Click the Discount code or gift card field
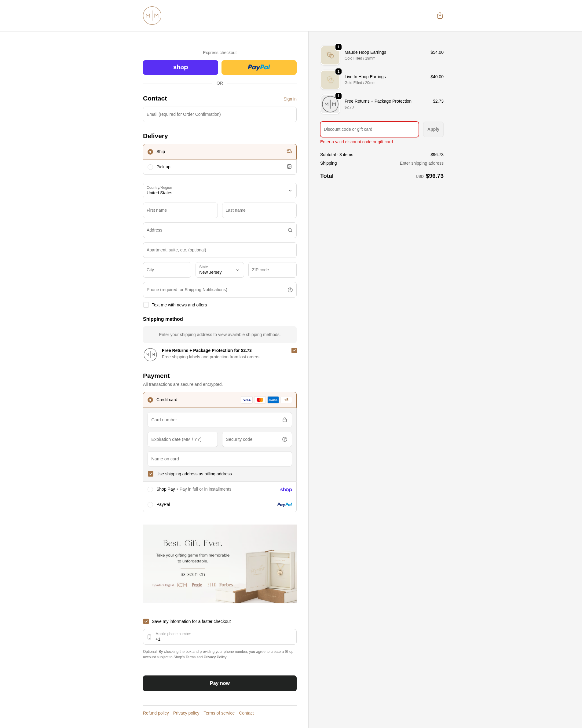 tap(369, 129)
